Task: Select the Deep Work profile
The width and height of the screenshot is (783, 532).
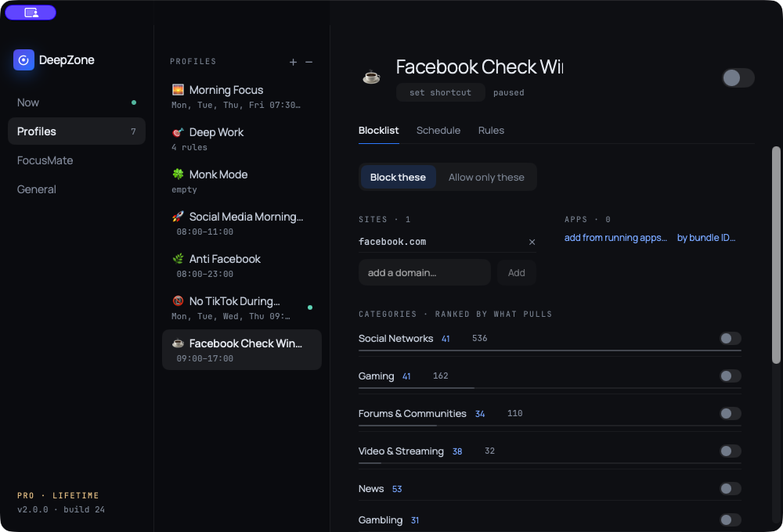Action: [242, 138]
